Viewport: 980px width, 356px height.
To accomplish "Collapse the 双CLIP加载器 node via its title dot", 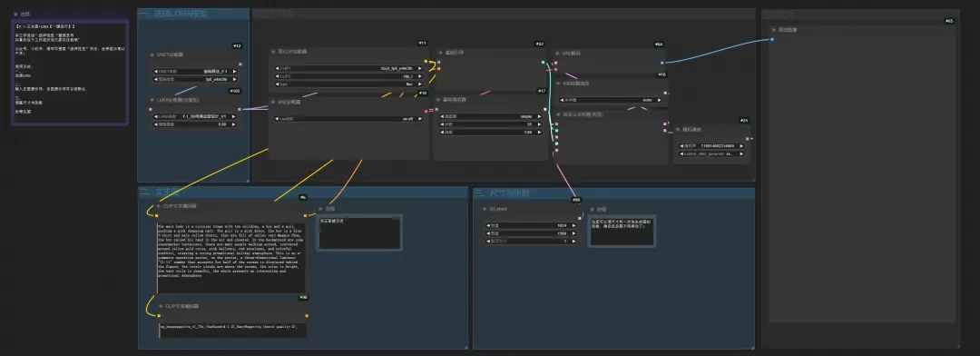I will [274, 51].
